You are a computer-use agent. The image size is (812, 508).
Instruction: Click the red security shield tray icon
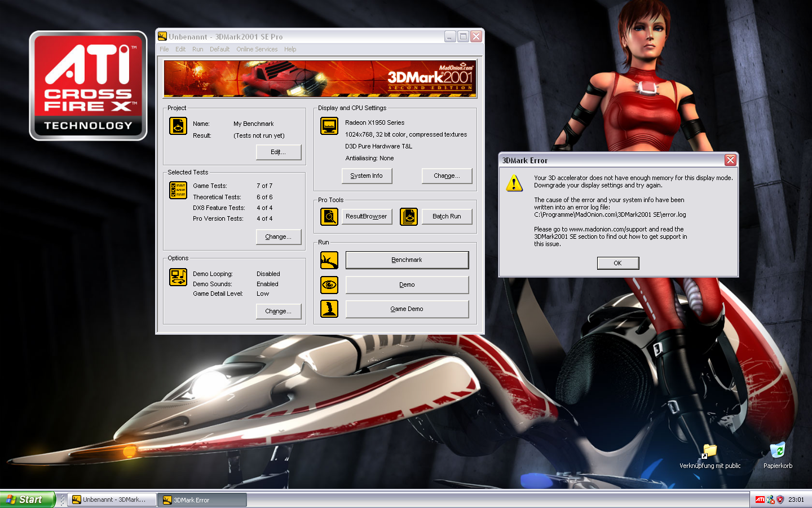pyautogui.click(x=780, y=500)
